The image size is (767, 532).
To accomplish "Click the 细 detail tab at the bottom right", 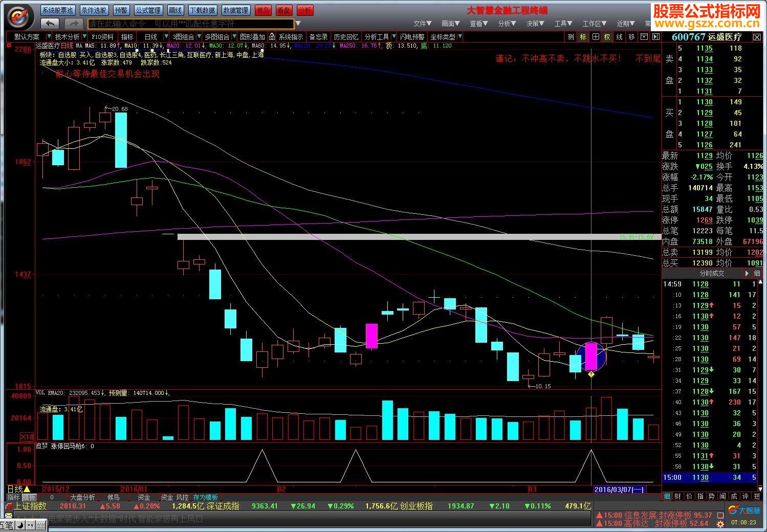I will click(x=667, y=496).
